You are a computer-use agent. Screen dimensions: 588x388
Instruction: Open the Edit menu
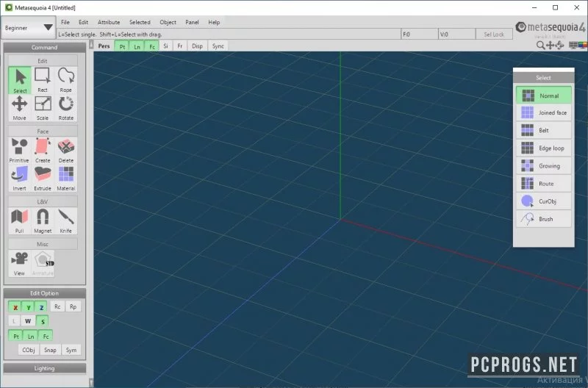click(83, 22)
